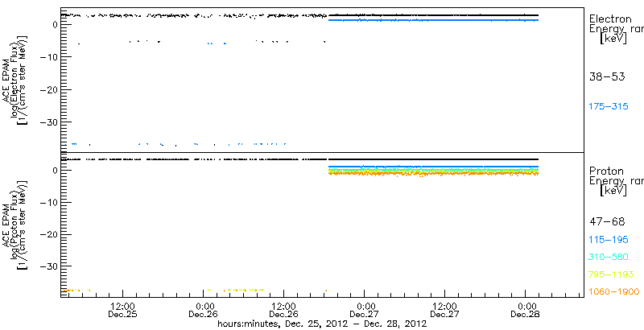Select the yellow 795-1193 proton legend label
This screenshot has height=330, width=644.
(612, 274)
